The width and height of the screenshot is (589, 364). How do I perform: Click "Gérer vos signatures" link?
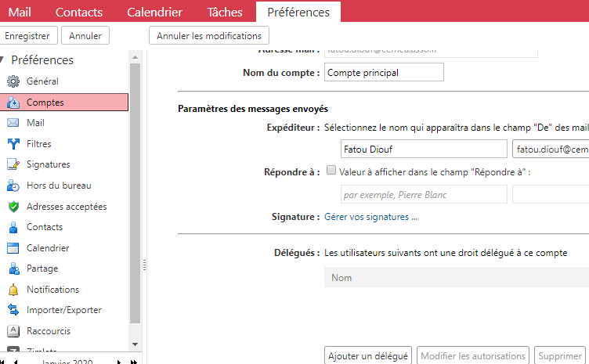(371, 217)
